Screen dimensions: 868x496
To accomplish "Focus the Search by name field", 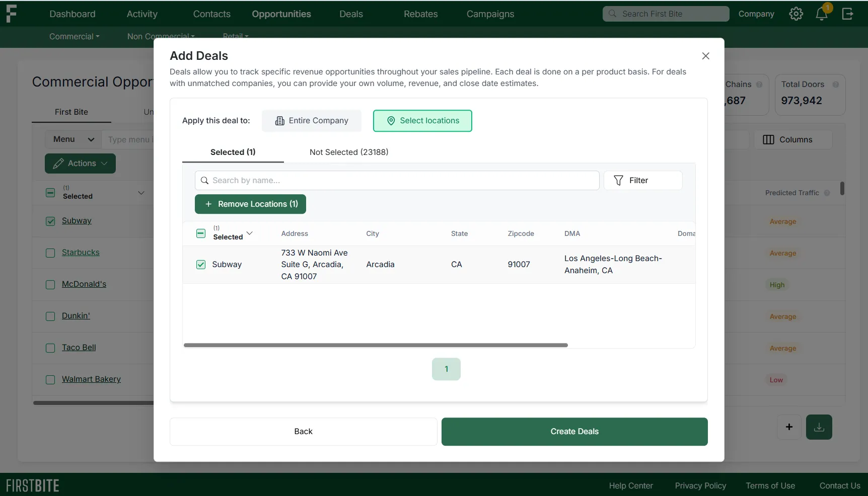I will 397,181.
